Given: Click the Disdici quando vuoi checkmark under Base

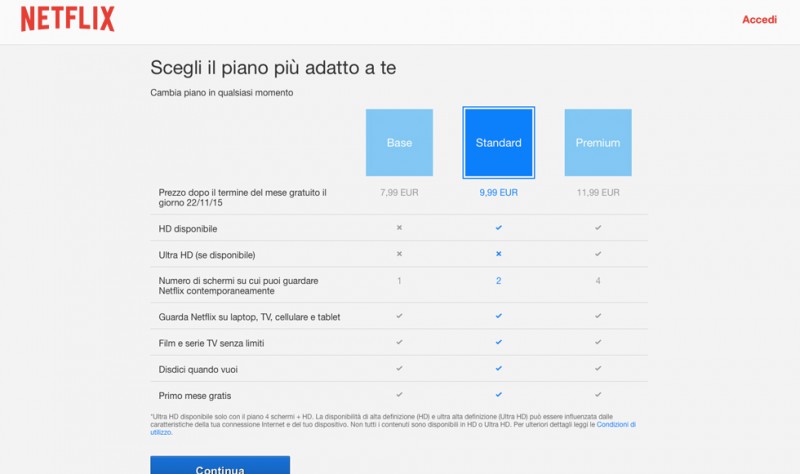Looking at the screenshot, I should click(399, 368).
